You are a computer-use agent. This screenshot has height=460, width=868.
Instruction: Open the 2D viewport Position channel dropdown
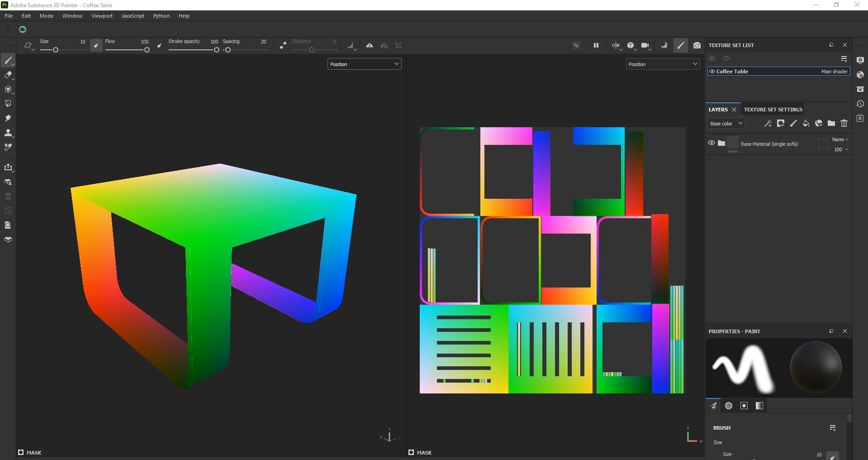click(x=663, y=64)
